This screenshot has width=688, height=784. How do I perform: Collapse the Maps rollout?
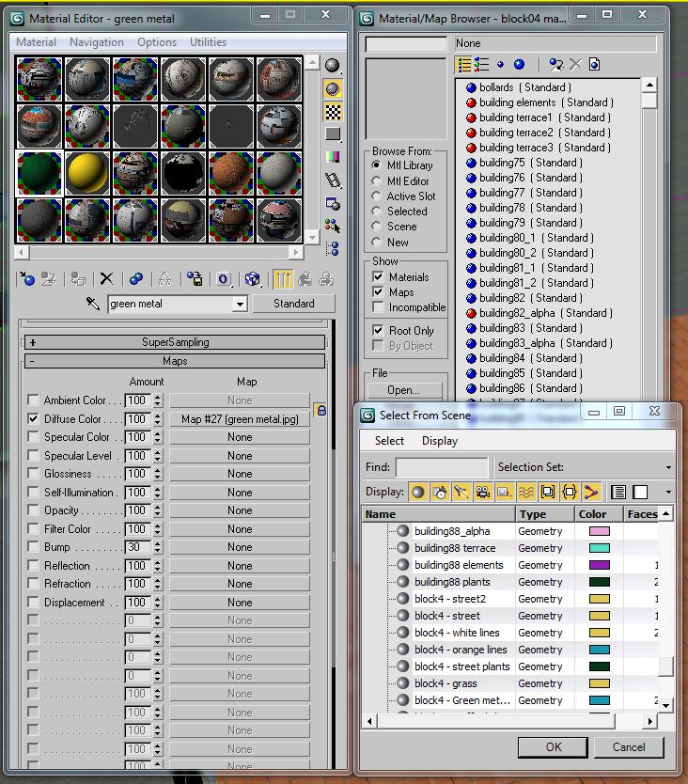[x=175, y=361]
